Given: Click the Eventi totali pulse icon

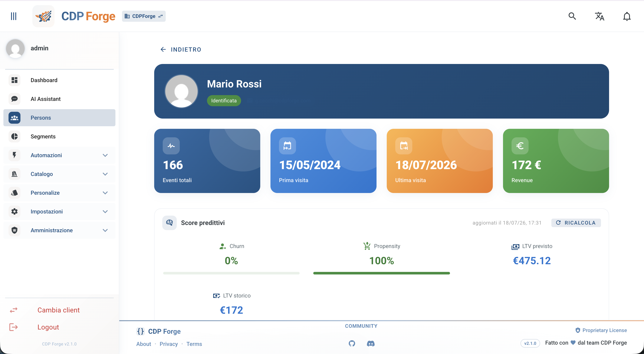Looking at the screenshot, I should (x=171, y=146).
